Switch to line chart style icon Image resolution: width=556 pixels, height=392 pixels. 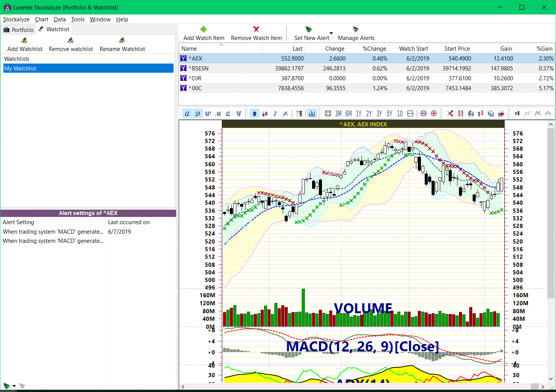click(285, 113)
